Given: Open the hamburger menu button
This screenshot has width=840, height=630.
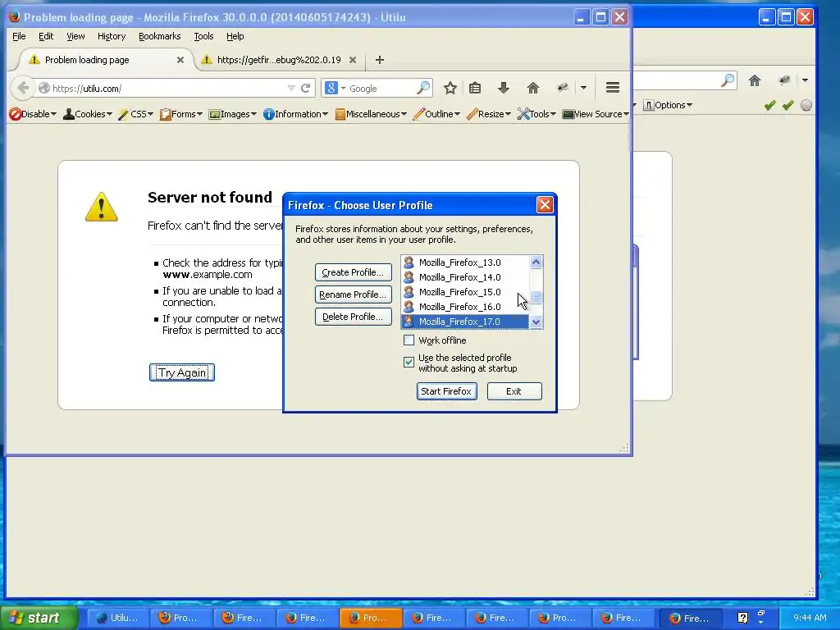Looking at the screenshot, I should click(612, 87).
